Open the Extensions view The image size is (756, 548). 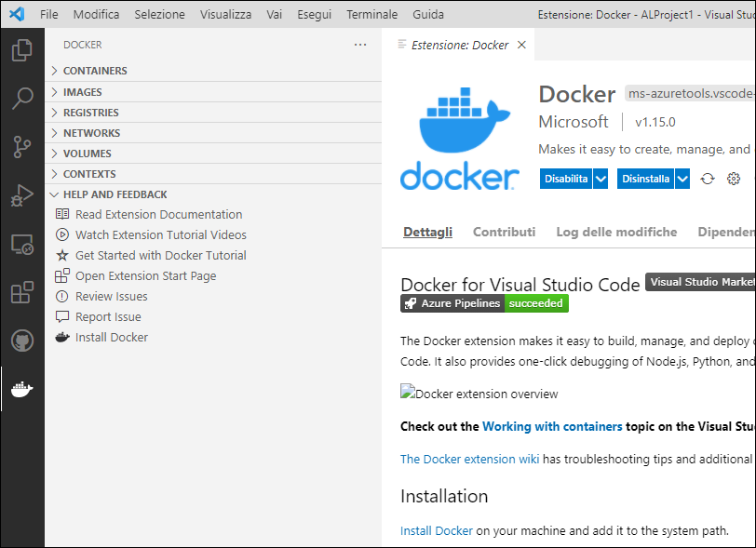coord(22,292)
